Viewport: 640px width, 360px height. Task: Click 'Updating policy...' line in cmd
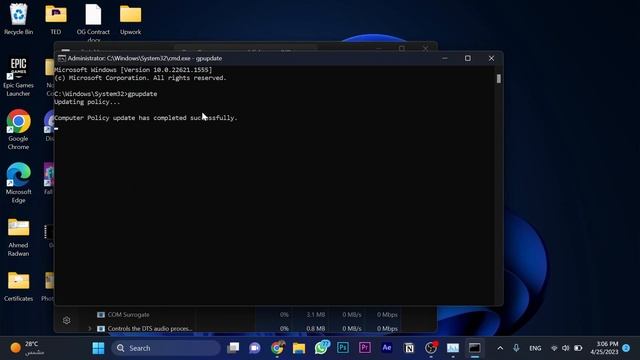(87, 102)
